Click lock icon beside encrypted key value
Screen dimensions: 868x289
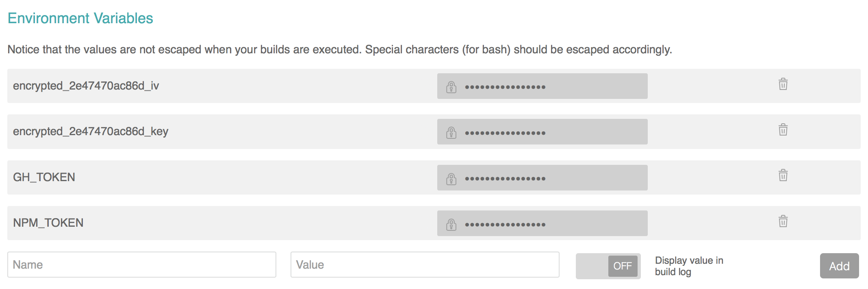451,133
